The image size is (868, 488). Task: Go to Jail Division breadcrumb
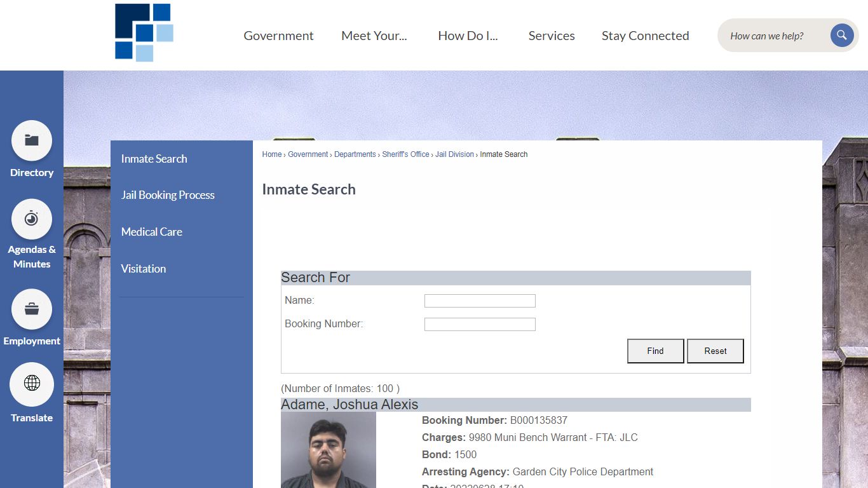pos(454,154)
